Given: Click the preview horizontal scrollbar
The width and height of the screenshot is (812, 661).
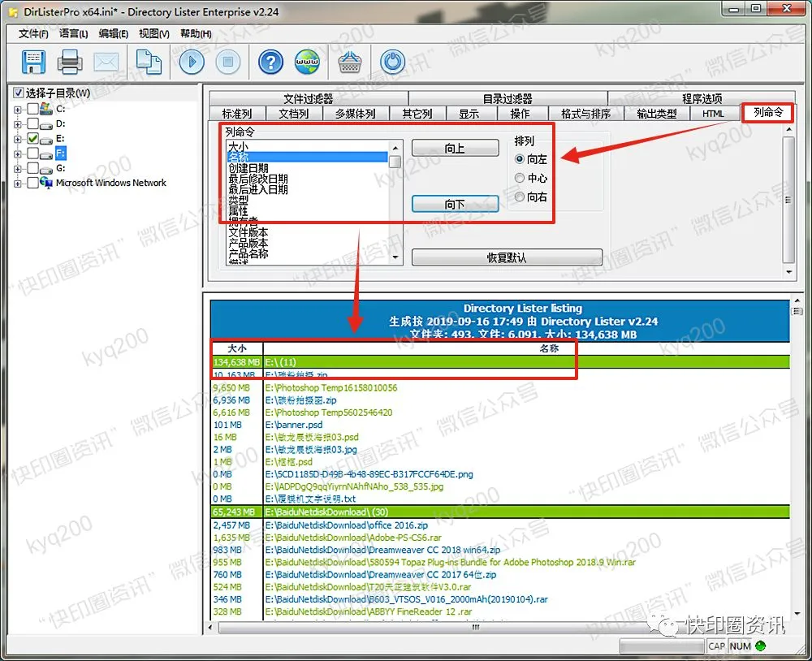Looking at the screenshot, I should [476, 628].
